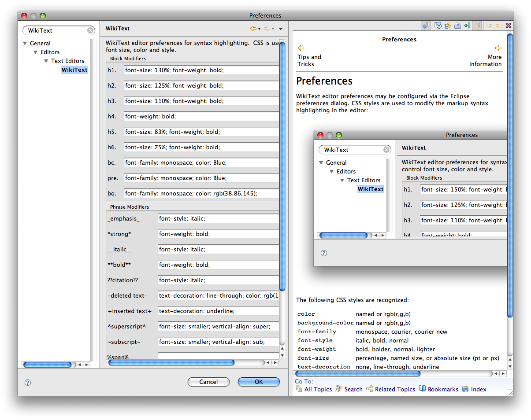Viewport: 531px width, 420px height.
Task: Toggle the highlight search terms marker icon
Action: (477, 26)
